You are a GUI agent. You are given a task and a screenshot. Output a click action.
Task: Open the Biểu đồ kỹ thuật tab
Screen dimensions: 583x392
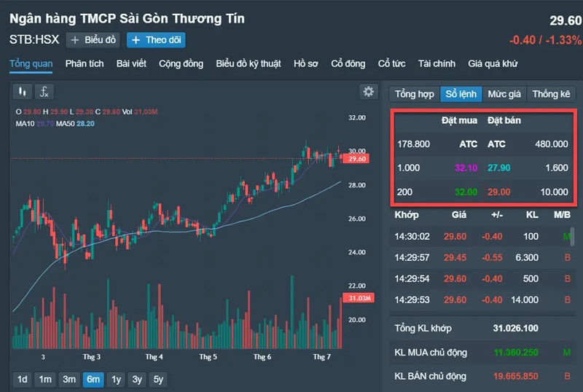tap(249, 63)
